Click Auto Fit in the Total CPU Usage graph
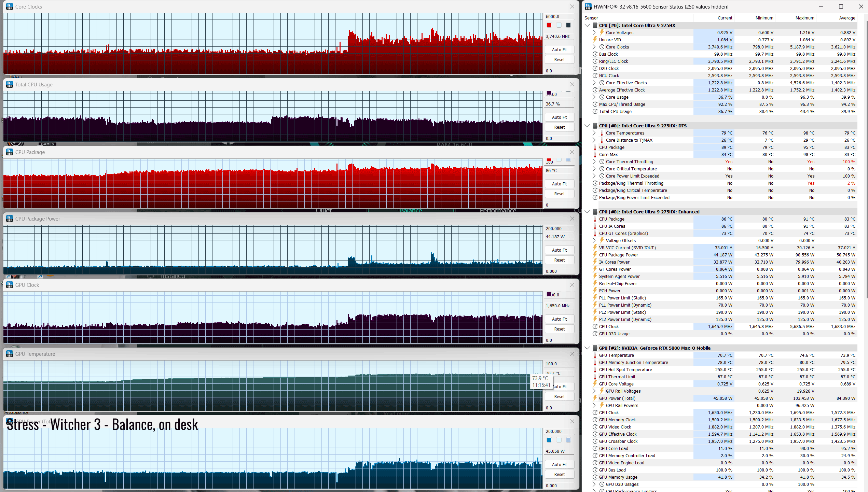Image resolution: width=868 pixels, height=492 pixels. pyautogui.click(x=559, y=117)
